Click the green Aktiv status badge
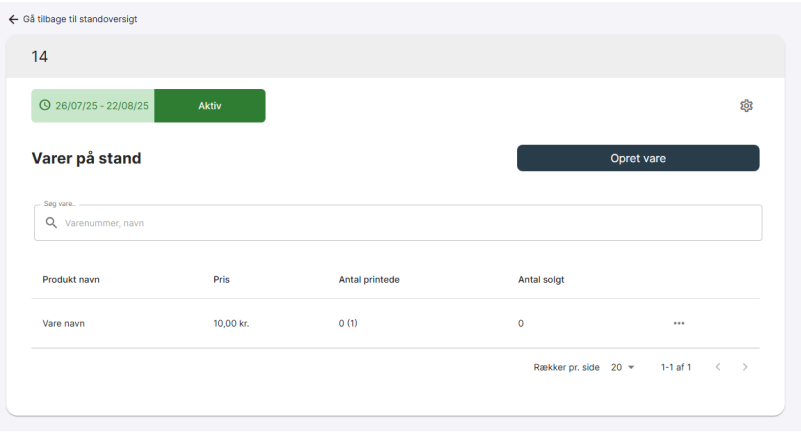This screenshot has height=433, width=801. (x=210, y=106)
